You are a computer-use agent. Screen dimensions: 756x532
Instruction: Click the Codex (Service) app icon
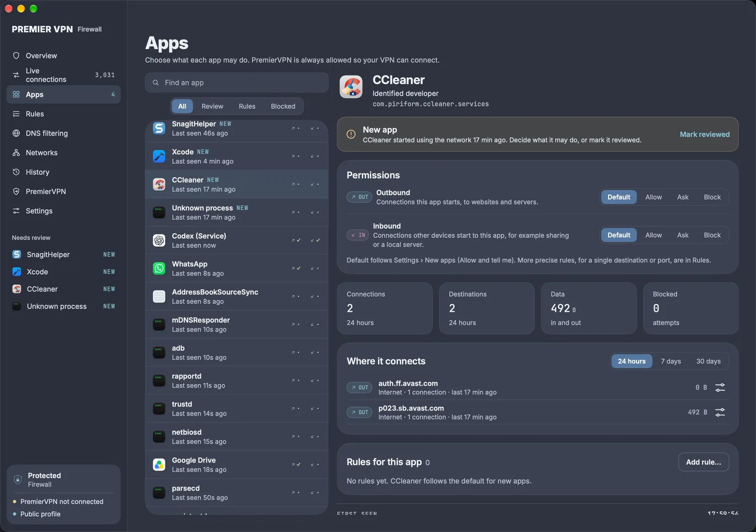click(x=159, y=240)
